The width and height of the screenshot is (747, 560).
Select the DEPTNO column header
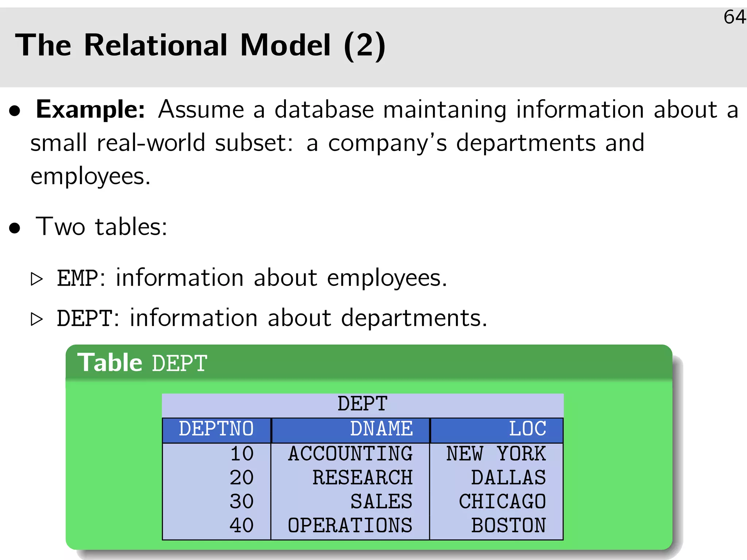216,429
